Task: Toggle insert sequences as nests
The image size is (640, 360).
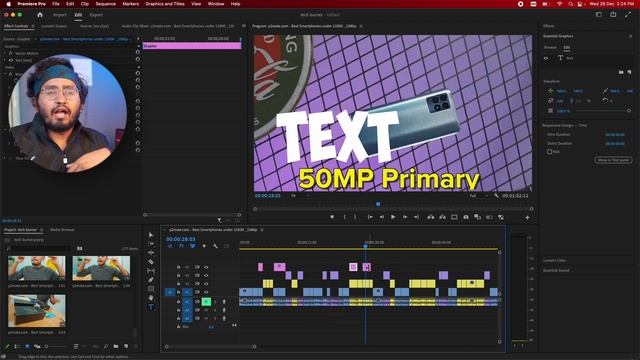Action: pyautogui.click(x=170, y=246)
